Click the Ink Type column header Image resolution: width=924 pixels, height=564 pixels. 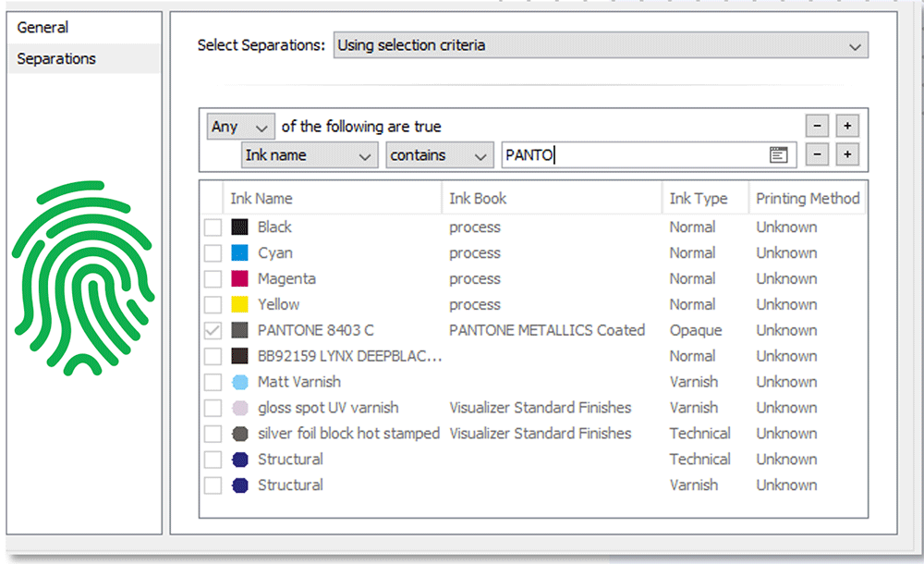tap(698, 198)
